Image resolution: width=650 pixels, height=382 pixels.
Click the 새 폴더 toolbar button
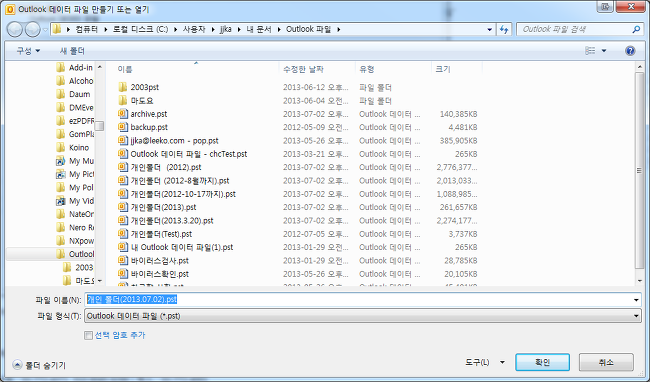(x=72, y=51)
